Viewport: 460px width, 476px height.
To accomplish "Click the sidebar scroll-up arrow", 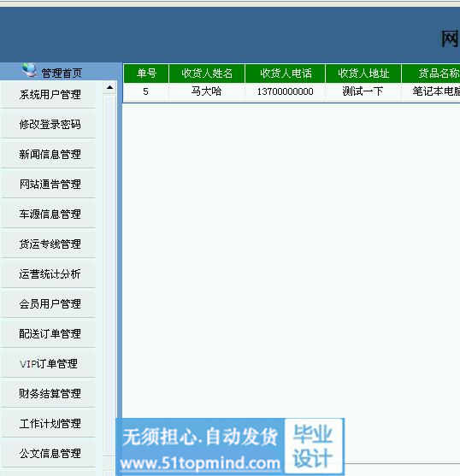I will click(110, 87).
